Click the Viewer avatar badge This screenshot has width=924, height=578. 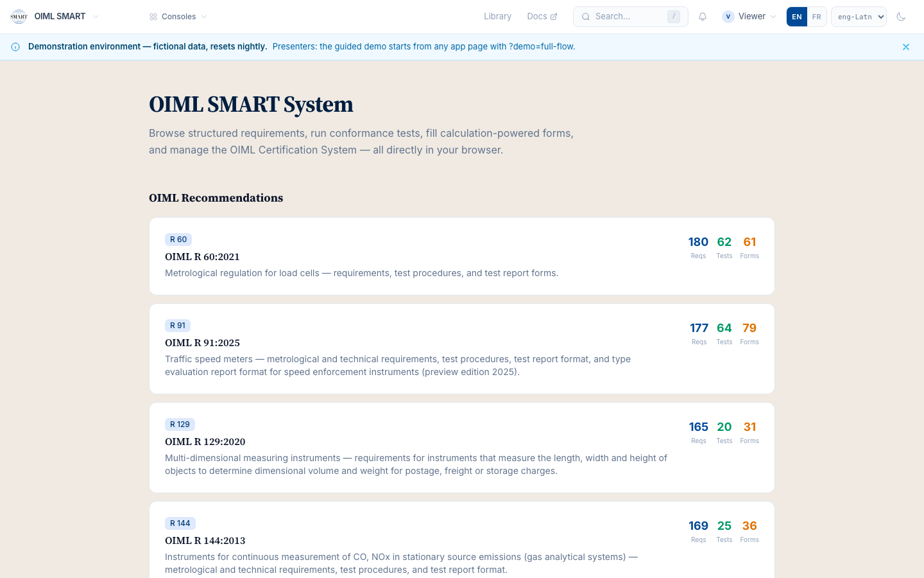pyautogui.click(x=728, y=17)
